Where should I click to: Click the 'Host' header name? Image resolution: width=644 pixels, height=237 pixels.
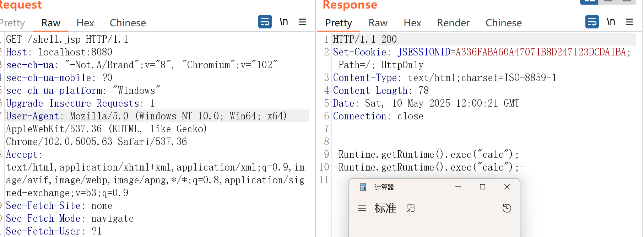pyautogui.click(x=16, y=52)
